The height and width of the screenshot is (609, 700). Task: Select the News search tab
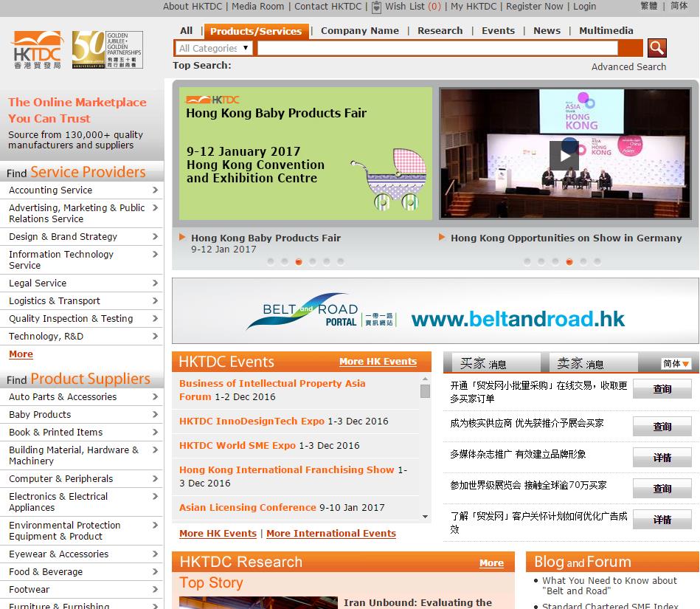pyautogui.click(x=547, y=31)
